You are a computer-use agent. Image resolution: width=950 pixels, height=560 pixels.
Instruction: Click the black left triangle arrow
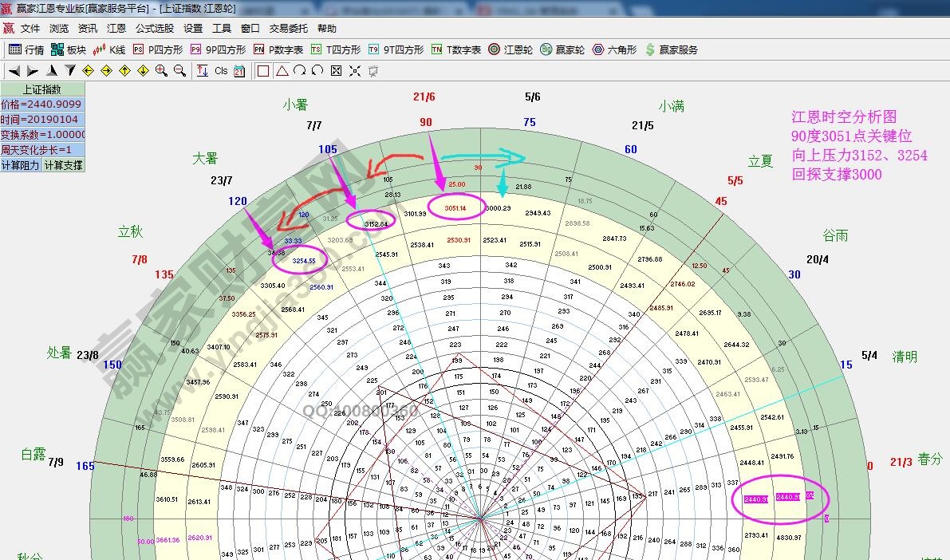[14, 71]
